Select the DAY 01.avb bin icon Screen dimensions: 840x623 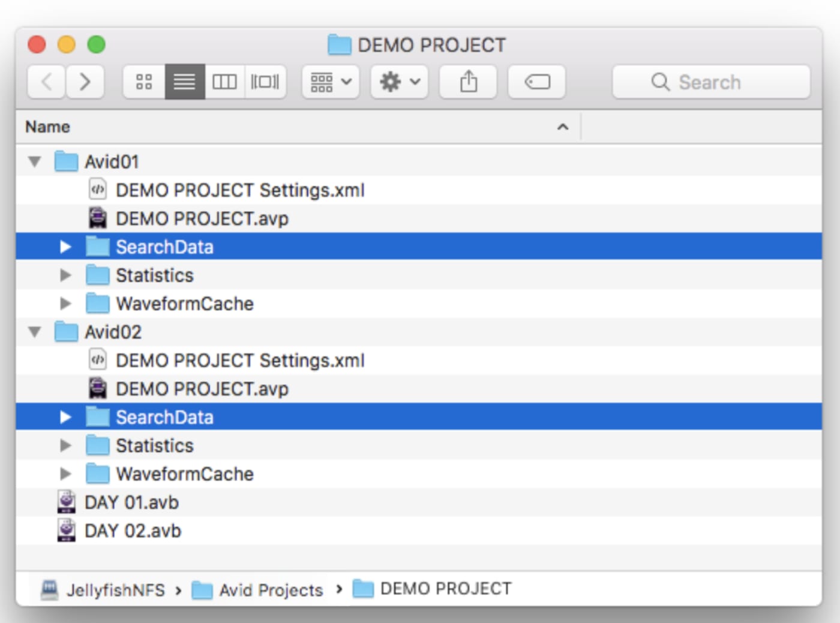(66, 502)
